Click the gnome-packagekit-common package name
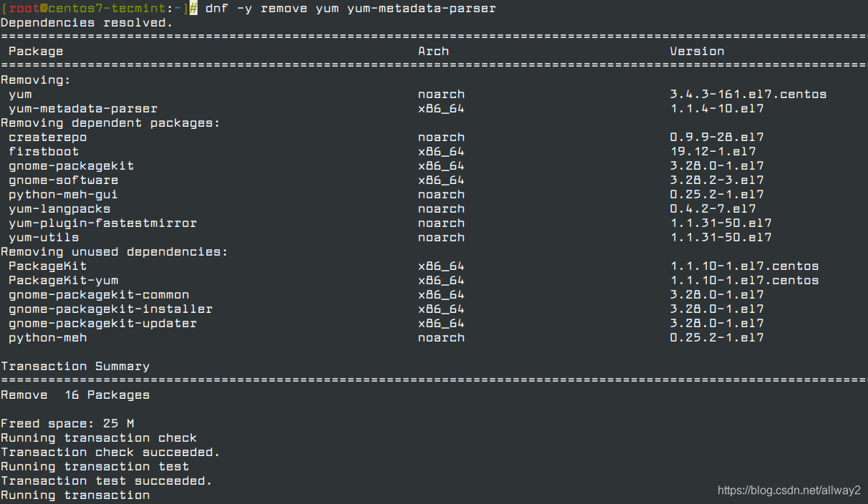The width and height of the screenshot is (868, 504). [x=99, y=295]
